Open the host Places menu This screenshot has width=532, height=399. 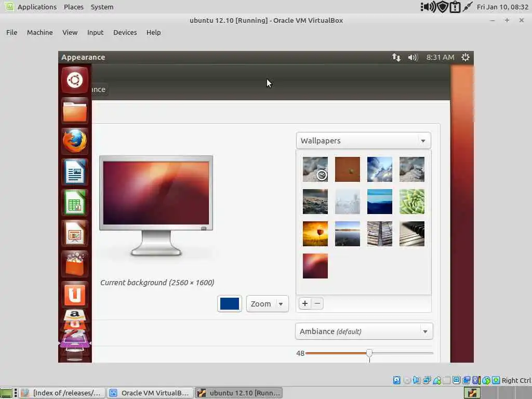tap(74, 7)
